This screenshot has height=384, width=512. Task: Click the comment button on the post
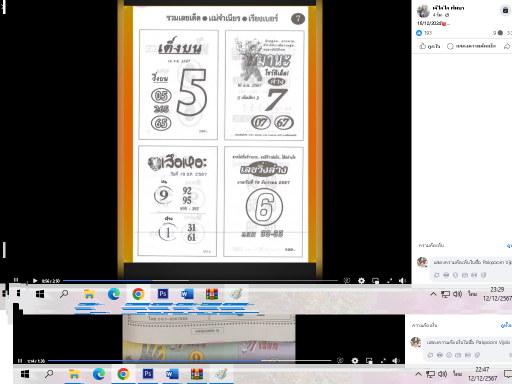point(471,46)
